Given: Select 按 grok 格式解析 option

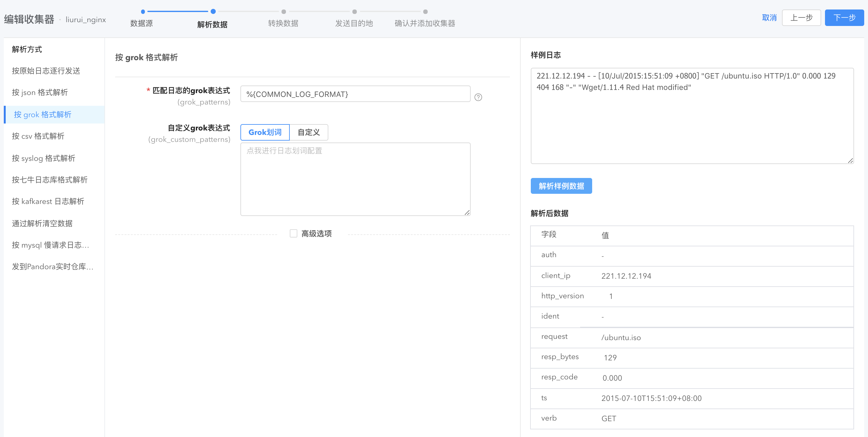Looking at the screenshot, I should tap(54, 115).
